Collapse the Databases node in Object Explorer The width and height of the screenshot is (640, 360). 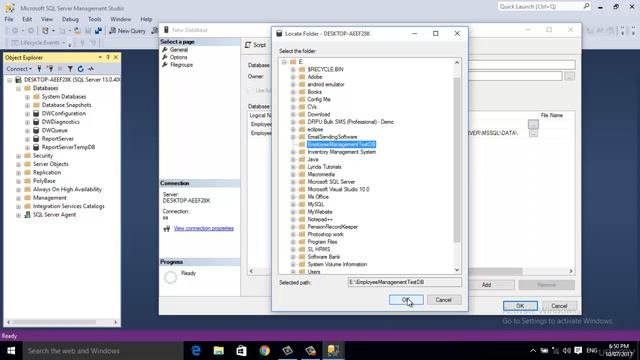(x=18, y=88)
